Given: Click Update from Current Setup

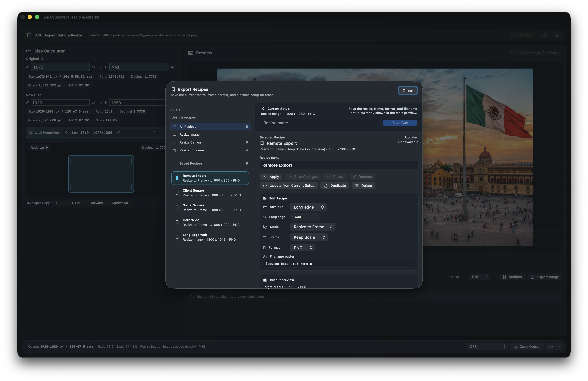Looking at the screenshot, I should click(x=289, y=185).
